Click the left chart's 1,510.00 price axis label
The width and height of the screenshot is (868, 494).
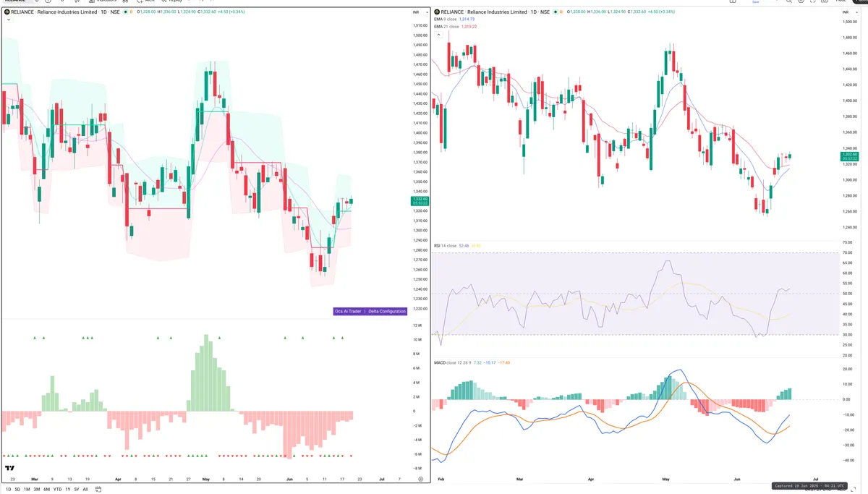(419, 25)
